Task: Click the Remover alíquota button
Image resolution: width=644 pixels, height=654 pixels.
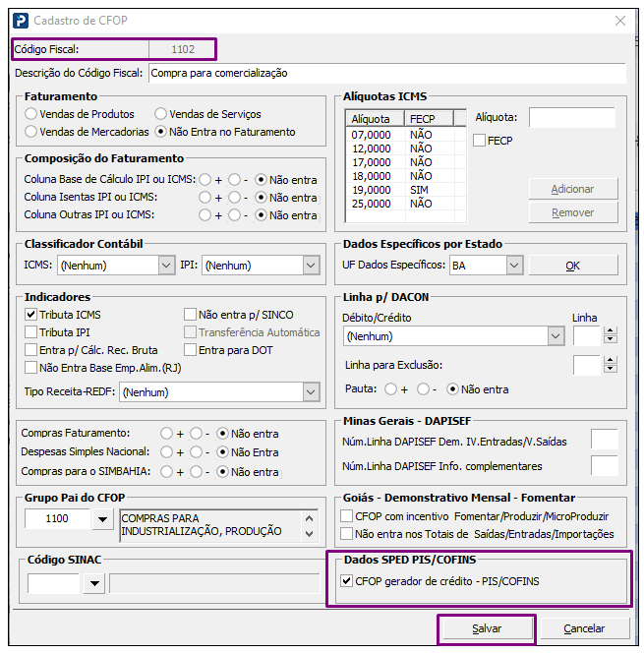Action: point(572,212)
